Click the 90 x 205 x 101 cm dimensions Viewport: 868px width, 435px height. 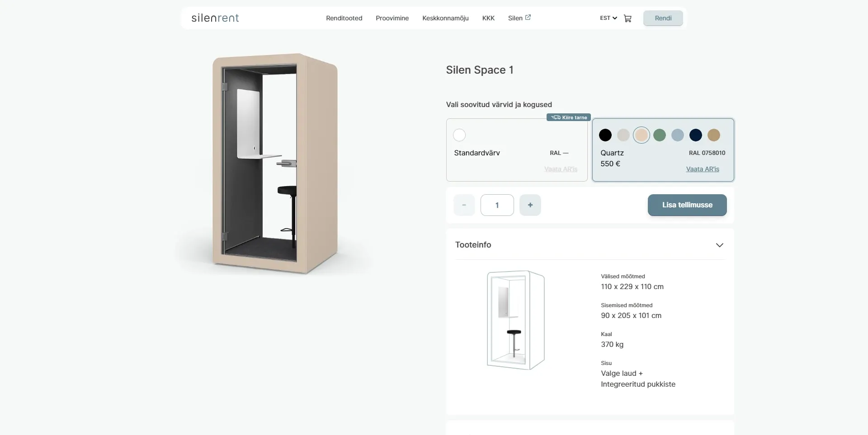(631, 316)
